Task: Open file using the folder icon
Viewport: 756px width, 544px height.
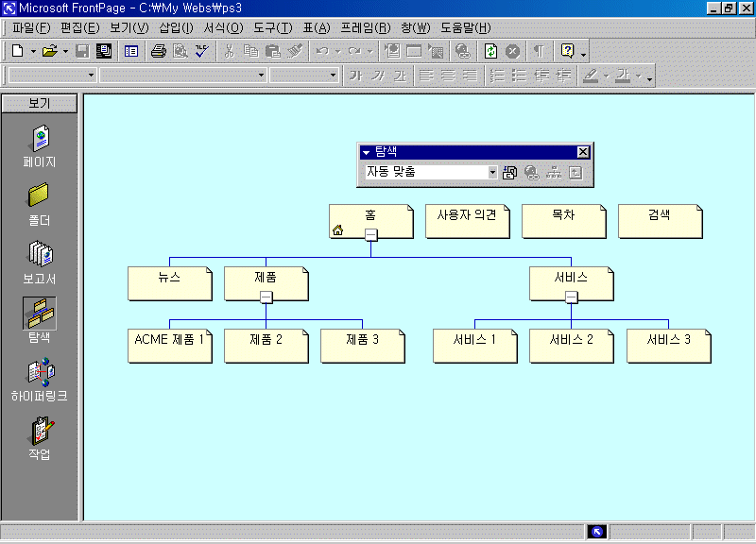Action: 50,51
